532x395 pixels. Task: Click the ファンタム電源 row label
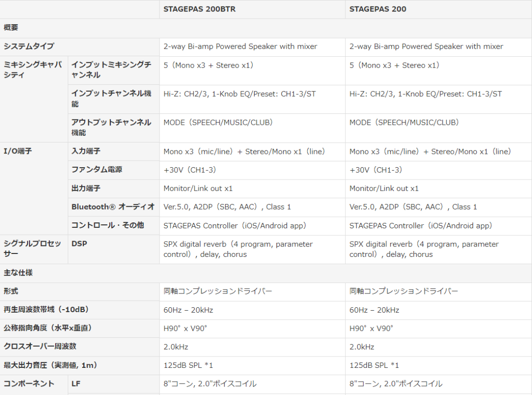click(97, 170)
